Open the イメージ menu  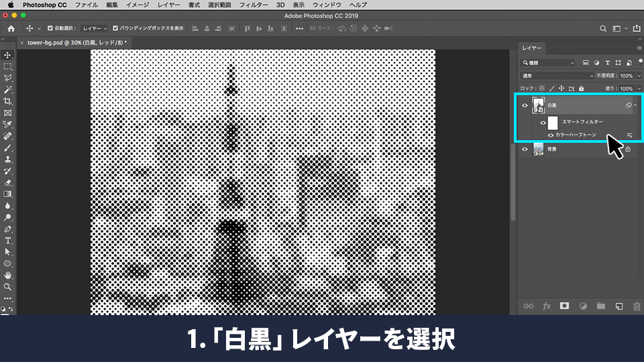point(138,5)
